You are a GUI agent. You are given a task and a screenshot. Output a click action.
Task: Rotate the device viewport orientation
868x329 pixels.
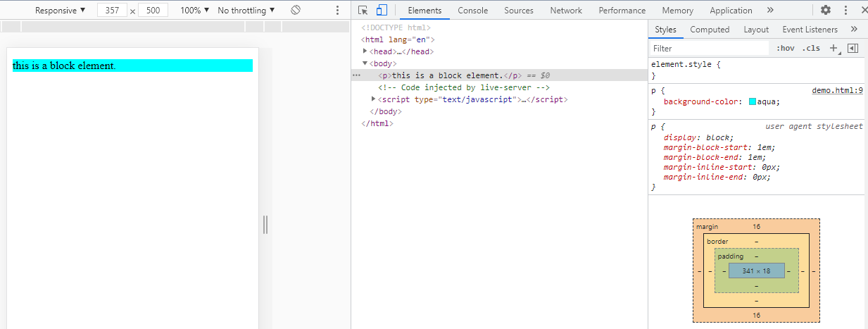[x=296, y=11]
